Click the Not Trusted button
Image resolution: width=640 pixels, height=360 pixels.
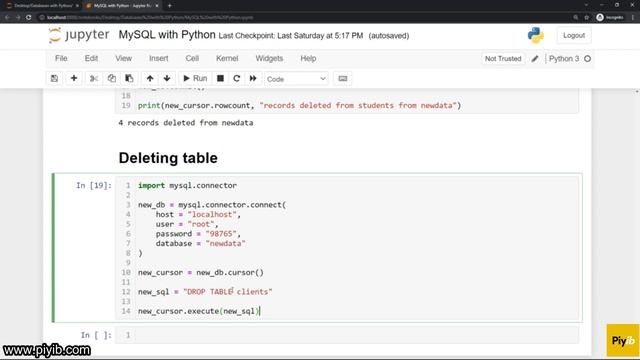[503, 59]
